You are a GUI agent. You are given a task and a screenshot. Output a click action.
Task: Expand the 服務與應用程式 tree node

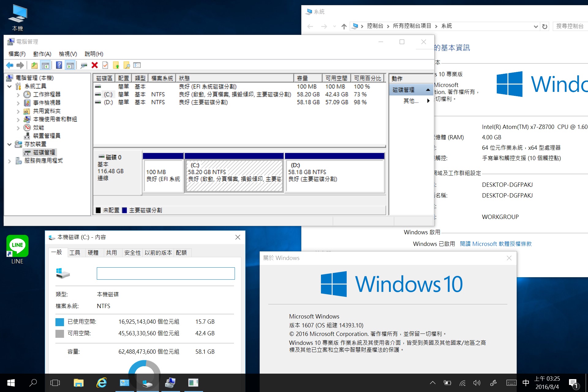(x=9, y=161)
